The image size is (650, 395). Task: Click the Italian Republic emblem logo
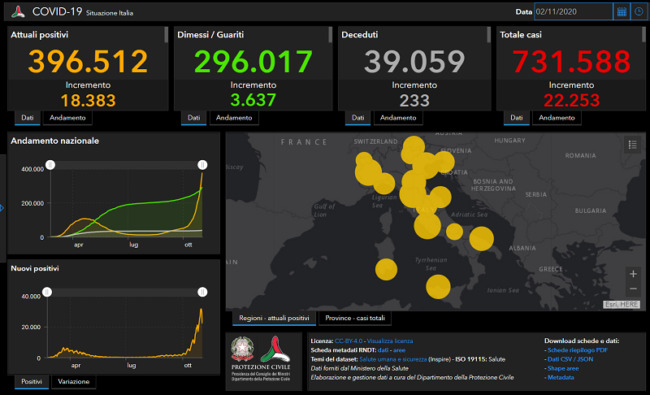pos(243,349)
